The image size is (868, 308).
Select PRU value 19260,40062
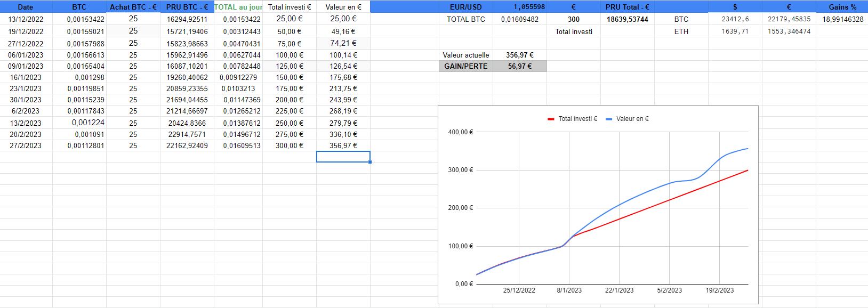(187, 77)
